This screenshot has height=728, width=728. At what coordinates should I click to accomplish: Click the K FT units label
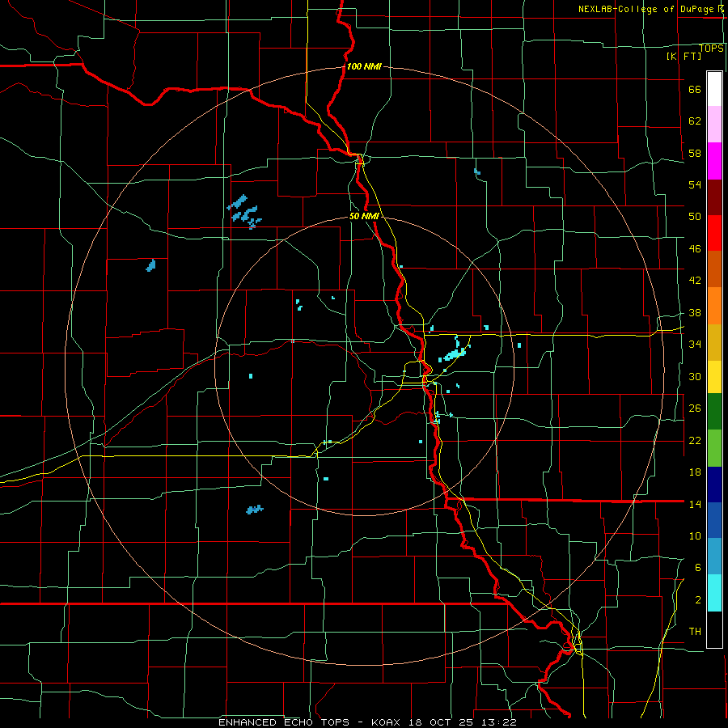coord(684,56)
